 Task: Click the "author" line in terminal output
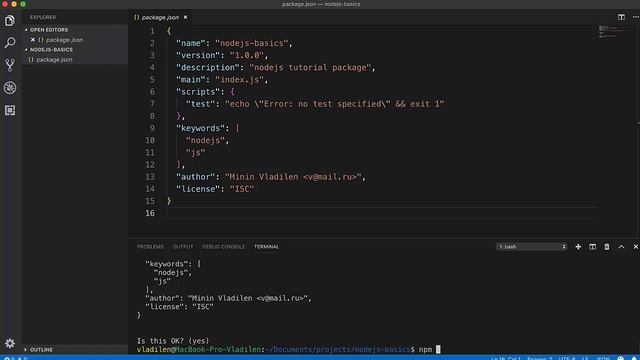pos(228,298)
